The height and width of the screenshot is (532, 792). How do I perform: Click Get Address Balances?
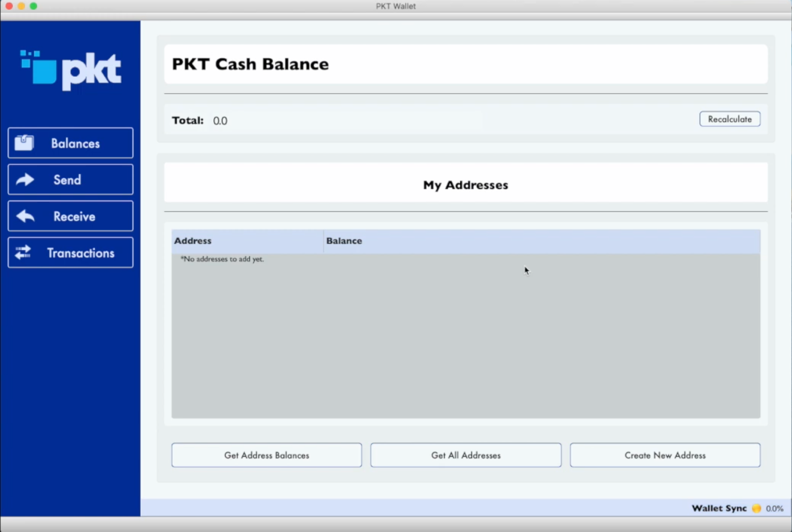tap(266, 455)
